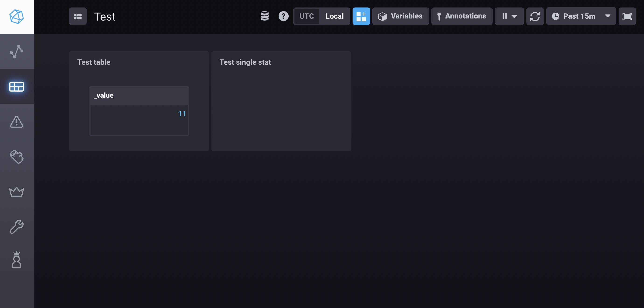The image size is (644, 308).
Task: Click the Annotations button
Action: (462, 16)
